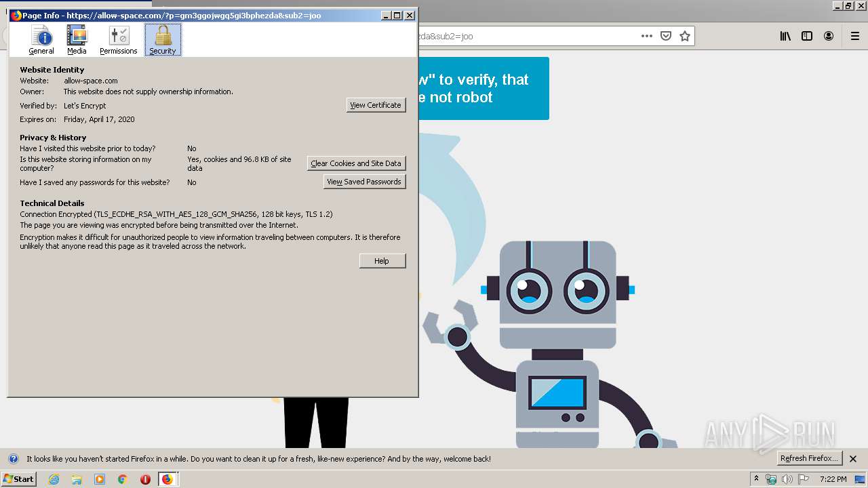Image resolution: width=868 pixels, height=488 pixels.
Task: Show hidden tray icons arrow
Action: tap(757, 479)
